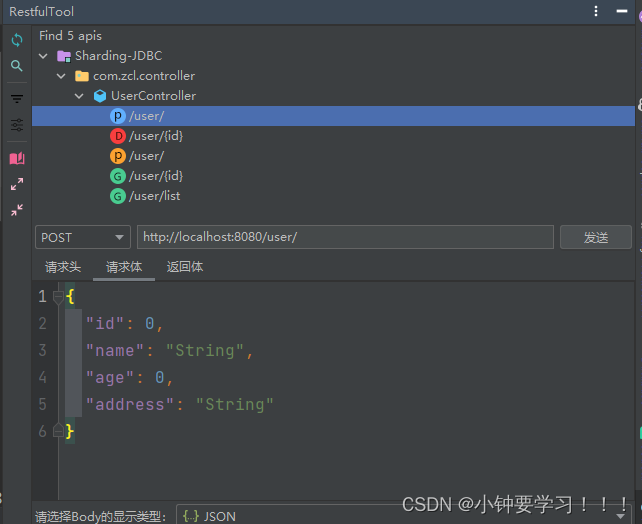The width and height of the screenshot is (642, 524).
Task: Collapse the Sharding-JDBC tree node
Action: (43, 56)
